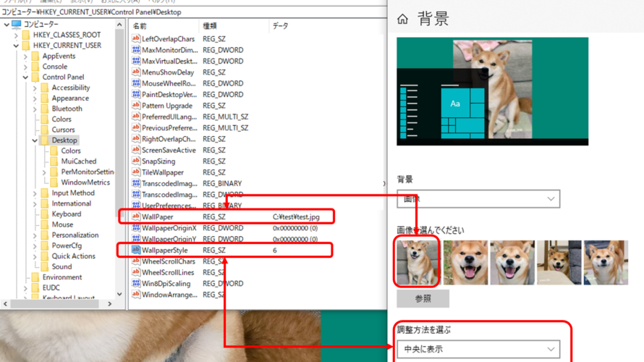Click the AppEvents folder icon
The image size is (644, 362).
coord(35,56)
